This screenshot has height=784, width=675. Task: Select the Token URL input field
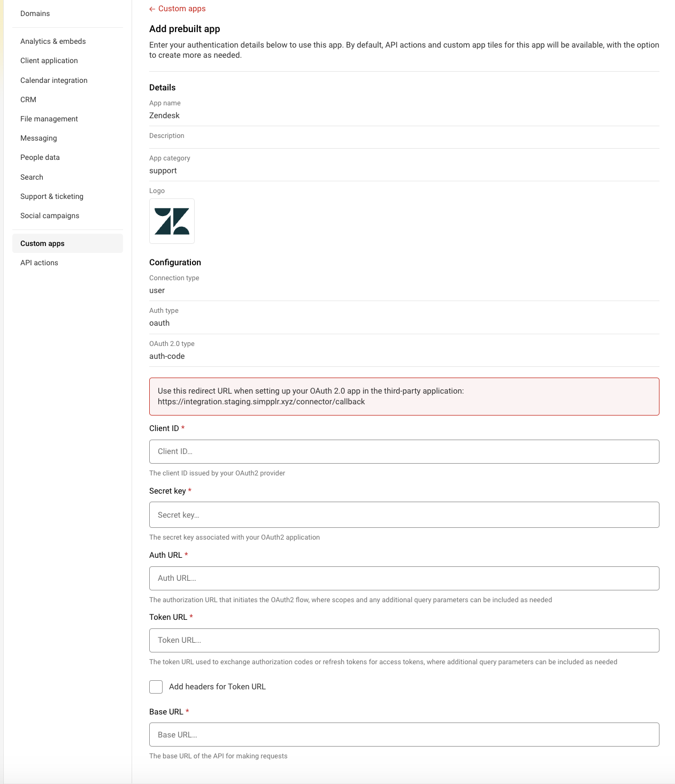point(404,640)
